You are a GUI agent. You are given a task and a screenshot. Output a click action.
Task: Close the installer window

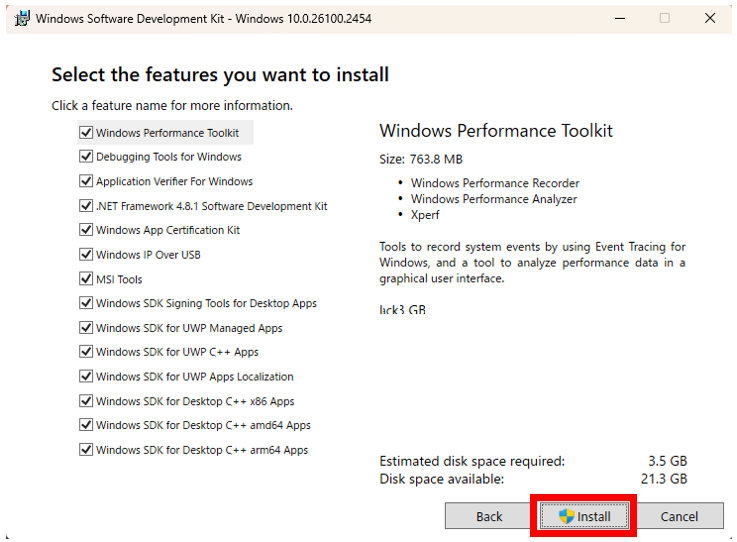click(709, 18)
